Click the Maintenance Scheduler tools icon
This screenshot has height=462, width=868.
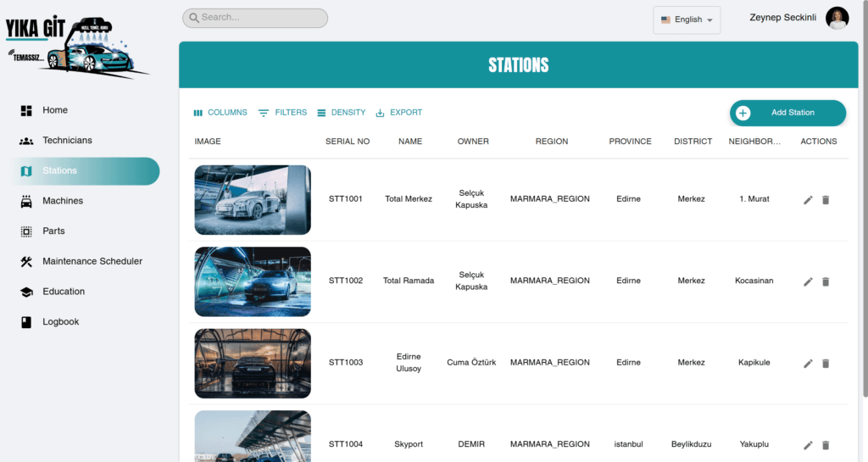tap(26, 262)
